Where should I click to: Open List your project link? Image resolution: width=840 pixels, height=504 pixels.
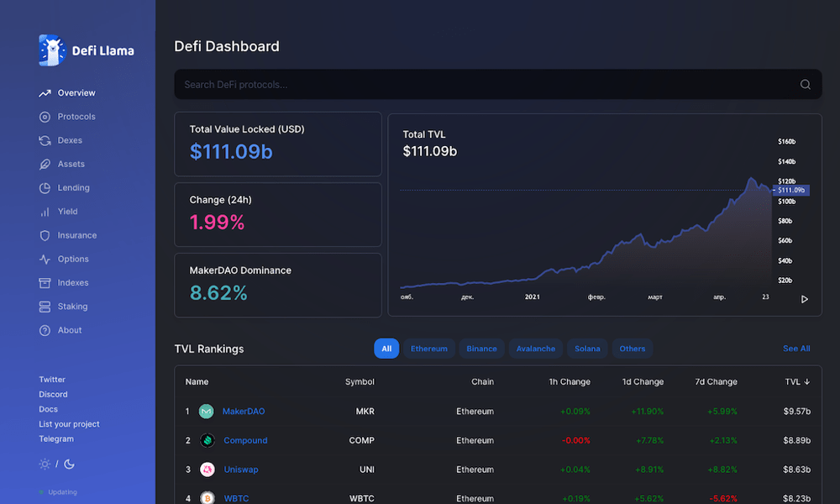click(x=69, y=424)
